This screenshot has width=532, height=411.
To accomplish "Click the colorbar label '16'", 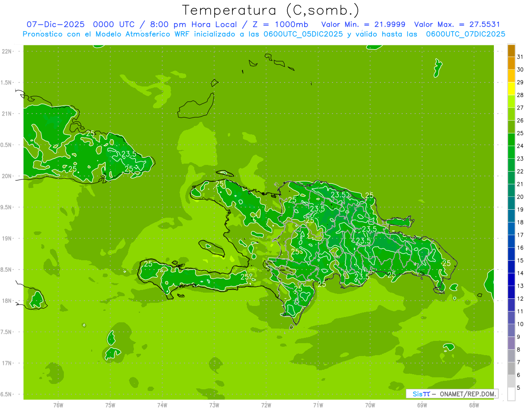I will coord(520,248).
